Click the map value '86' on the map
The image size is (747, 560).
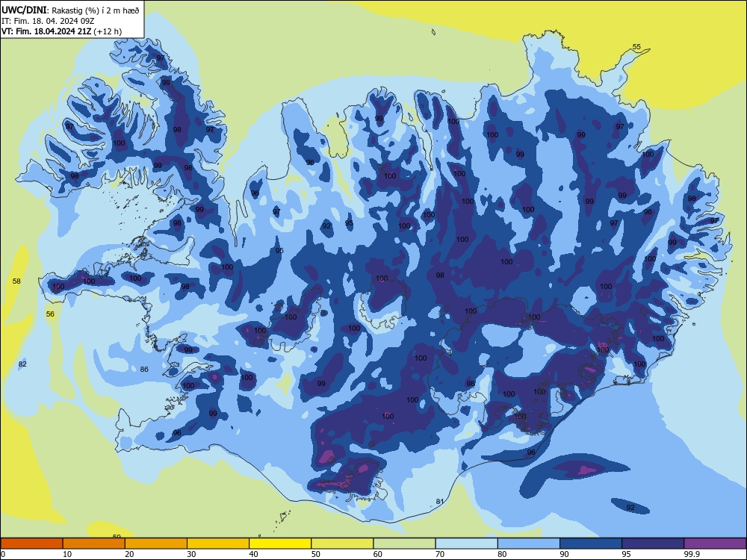point(144,369)
